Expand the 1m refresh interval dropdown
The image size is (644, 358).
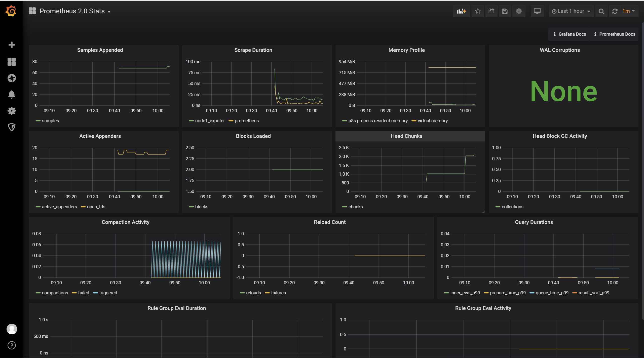pyautogui.click(x=629, y=11)
